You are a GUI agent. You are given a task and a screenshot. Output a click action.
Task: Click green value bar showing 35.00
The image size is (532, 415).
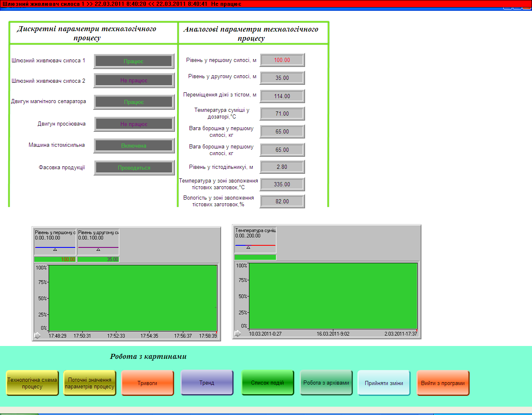coord(98,259)
